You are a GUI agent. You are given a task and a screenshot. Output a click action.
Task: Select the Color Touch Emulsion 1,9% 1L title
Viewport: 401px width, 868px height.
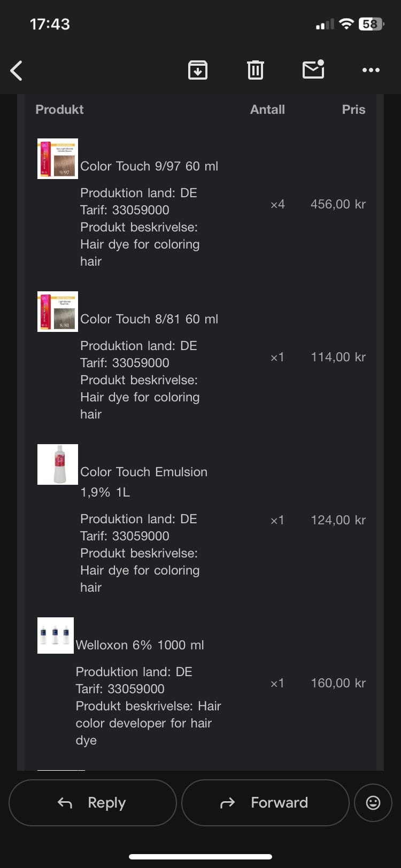coord(144,482)
